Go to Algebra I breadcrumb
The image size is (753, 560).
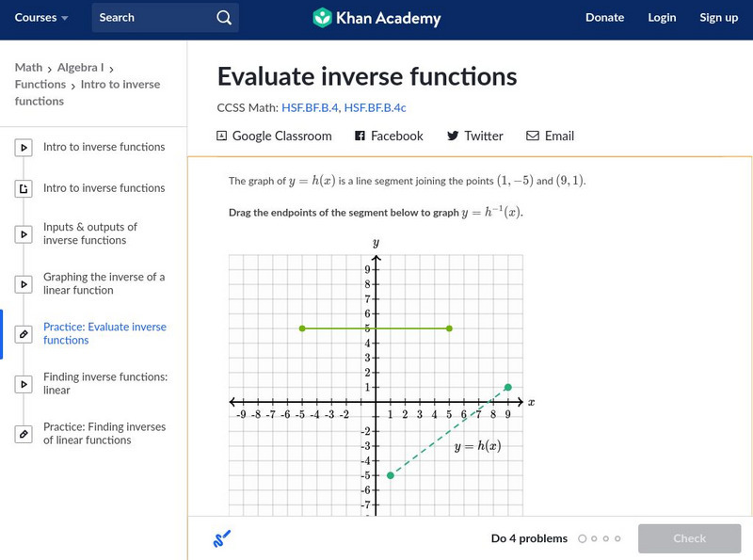(x=79, y=68)
